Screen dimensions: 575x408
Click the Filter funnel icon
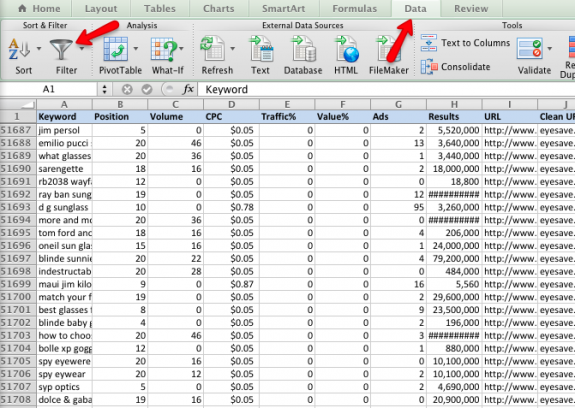pyautogui.click(x=61, y=49)
